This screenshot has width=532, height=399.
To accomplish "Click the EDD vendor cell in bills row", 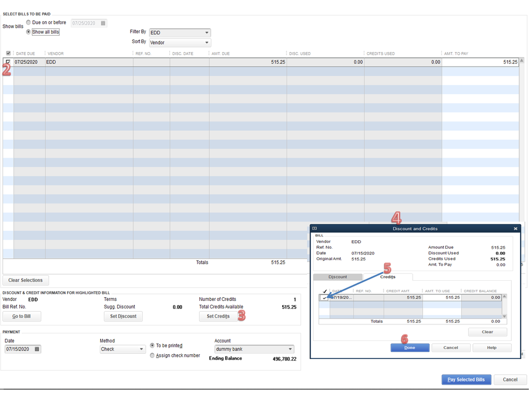I will point(89,62).
